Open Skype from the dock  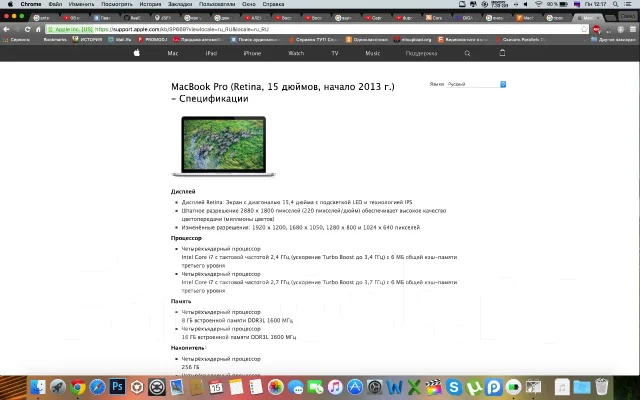pyautogui.click(x=454, y=387)
